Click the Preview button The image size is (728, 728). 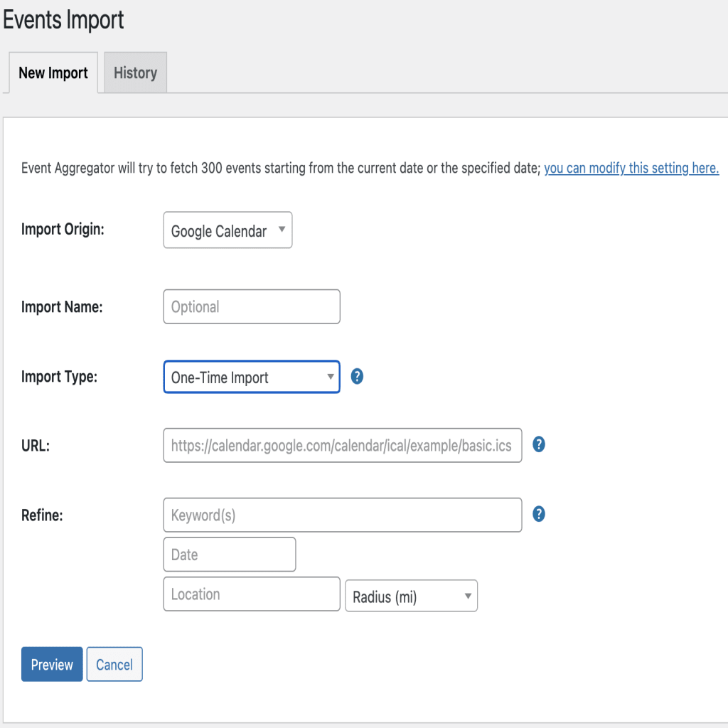pos(52,664)
